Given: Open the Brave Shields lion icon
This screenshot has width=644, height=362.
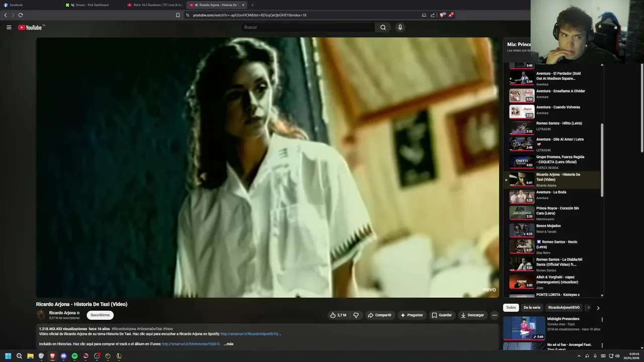Looking at the screenshot, I should (442, 15).
